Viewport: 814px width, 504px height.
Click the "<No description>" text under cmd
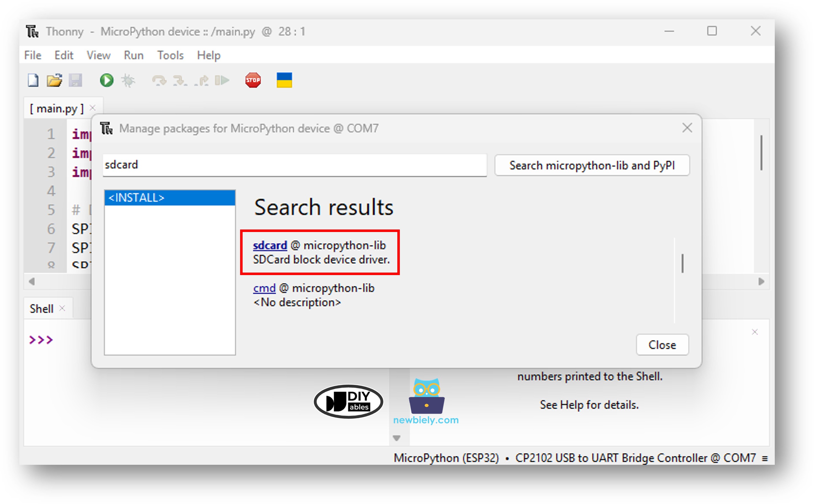point(297,302)
